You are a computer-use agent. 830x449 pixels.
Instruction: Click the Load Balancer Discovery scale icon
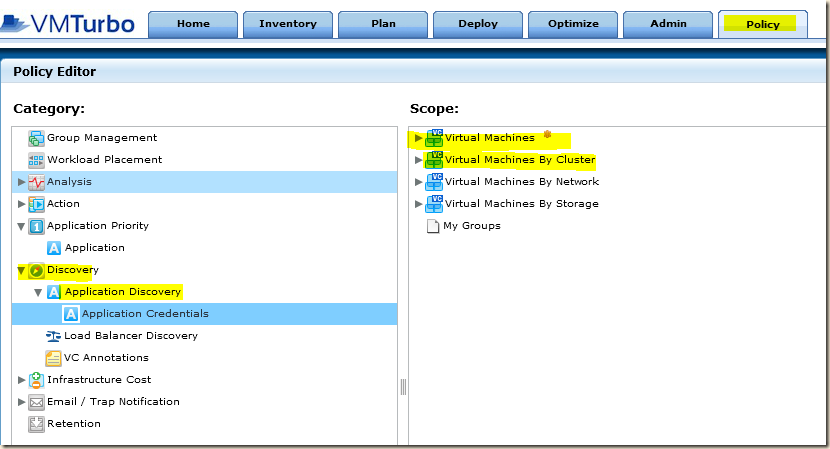pos(53,336)
